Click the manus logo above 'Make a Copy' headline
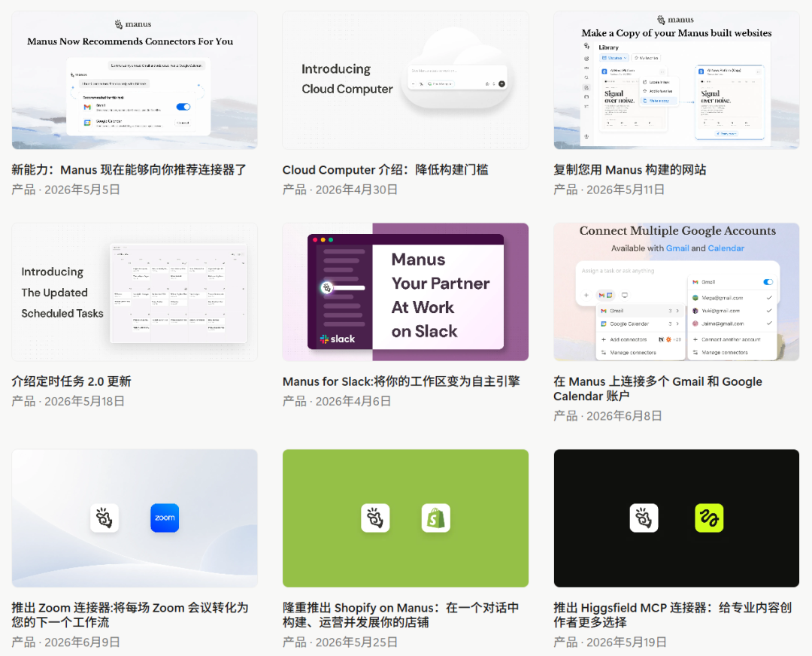 tap(675, 20)
